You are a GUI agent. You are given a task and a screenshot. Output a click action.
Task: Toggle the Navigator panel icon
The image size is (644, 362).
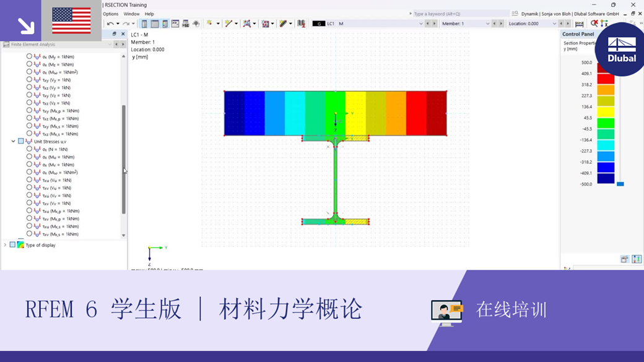click(144, 24)
